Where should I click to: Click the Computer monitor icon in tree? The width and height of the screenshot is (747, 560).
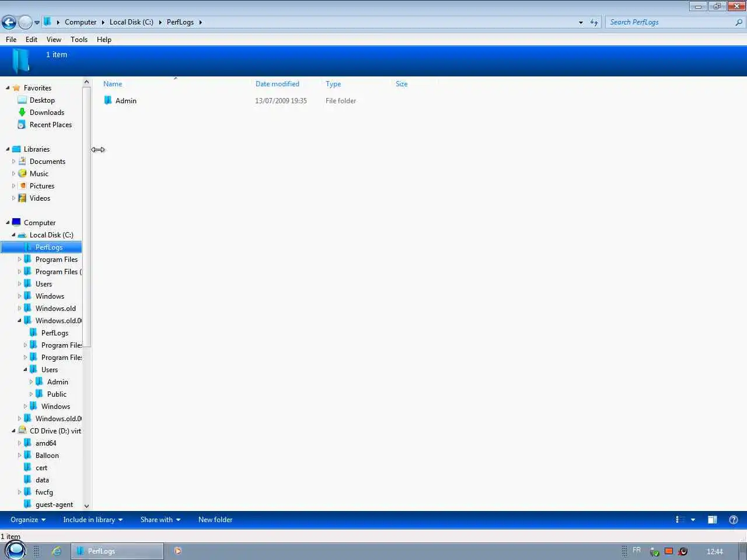click(16, 222)
